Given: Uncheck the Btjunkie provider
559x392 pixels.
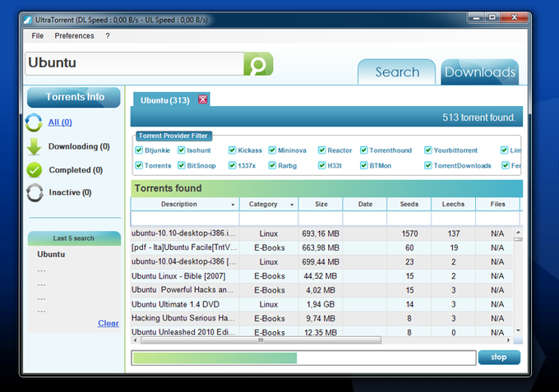Looking at the screenshot, I should pos(139,150).
